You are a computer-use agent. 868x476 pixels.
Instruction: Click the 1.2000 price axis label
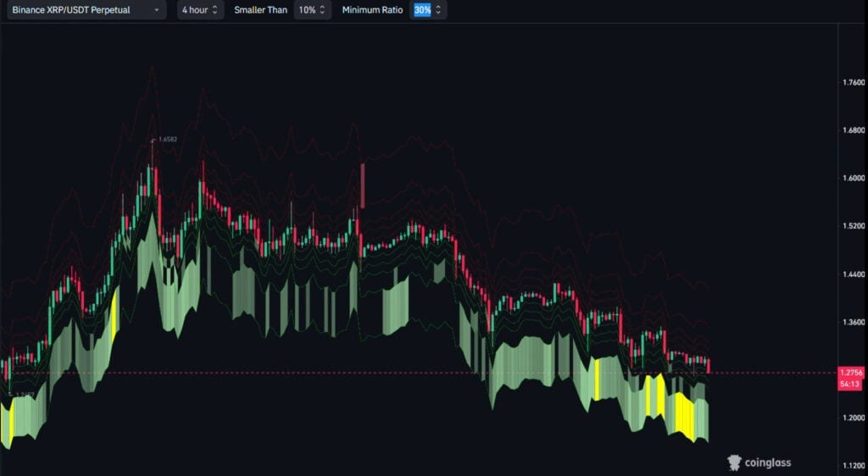pos(853,418)
